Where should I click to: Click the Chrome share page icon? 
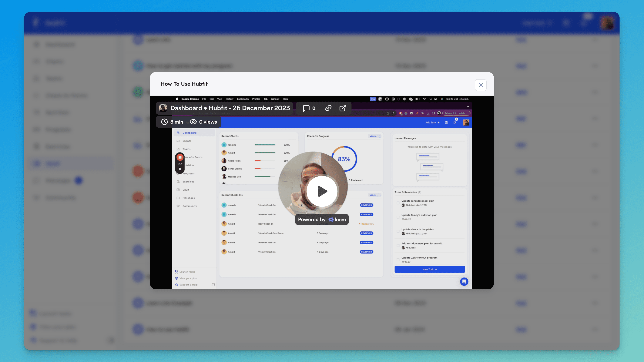(x=388, y=113)
